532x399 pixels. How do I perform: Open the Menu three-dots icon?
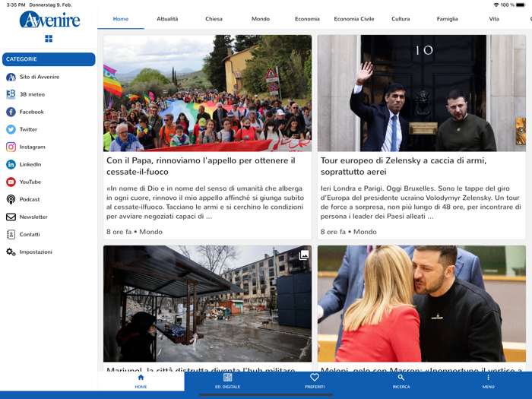[488, 377]
